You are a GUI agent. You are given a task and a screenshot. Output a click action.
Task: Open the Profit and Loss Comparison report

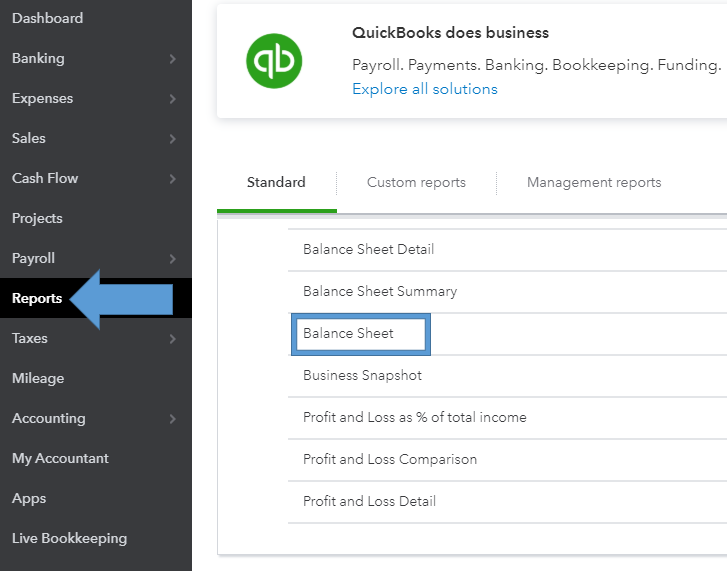[390, 459]
